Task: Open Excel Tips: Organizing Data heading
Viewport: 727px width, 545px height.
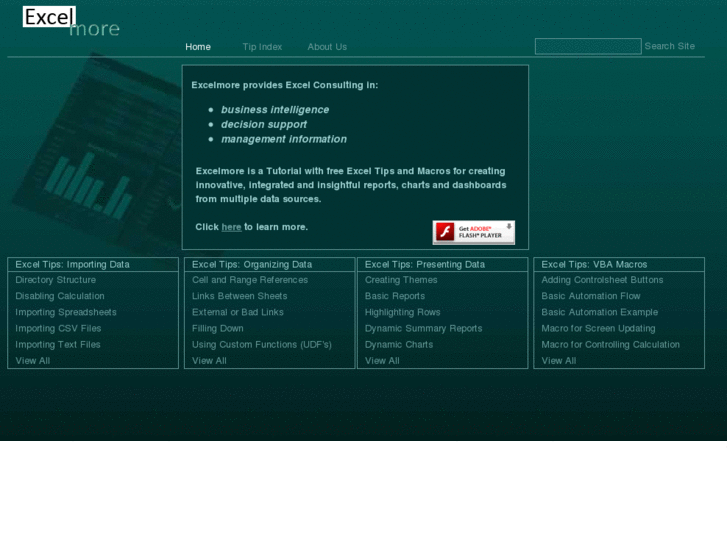Action: [252, 264]
